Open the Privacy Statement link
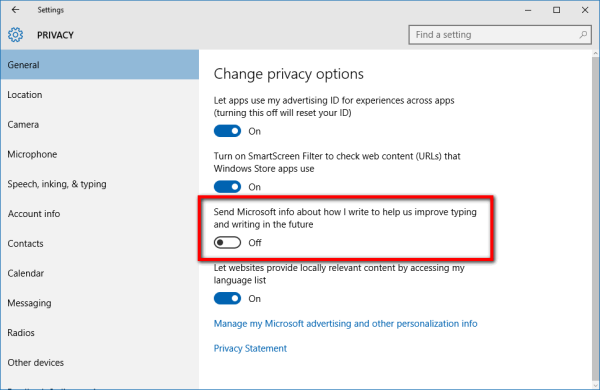The image size is (600, 390). pyautogui.click(x=250, y=348)
